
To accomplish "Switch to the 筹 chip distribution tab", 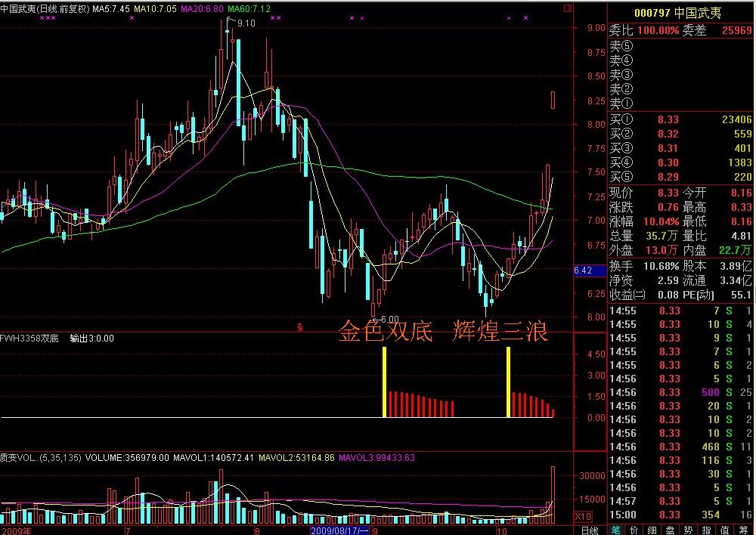I will click(x=745, y=529).
